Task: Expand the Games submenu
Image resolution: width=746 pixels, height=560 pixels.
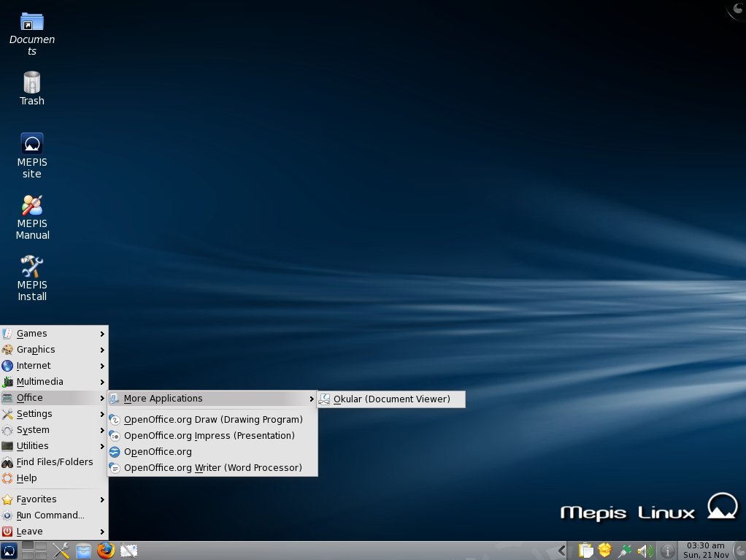Action: [x=54, y=334]
